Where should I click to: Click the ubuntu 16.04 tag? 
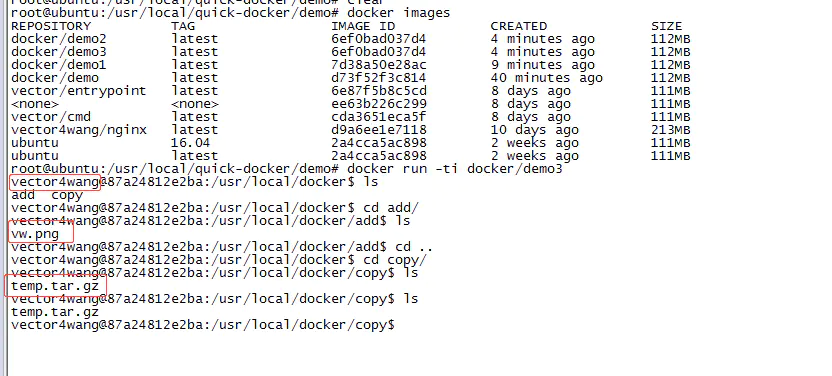(190, 143)
